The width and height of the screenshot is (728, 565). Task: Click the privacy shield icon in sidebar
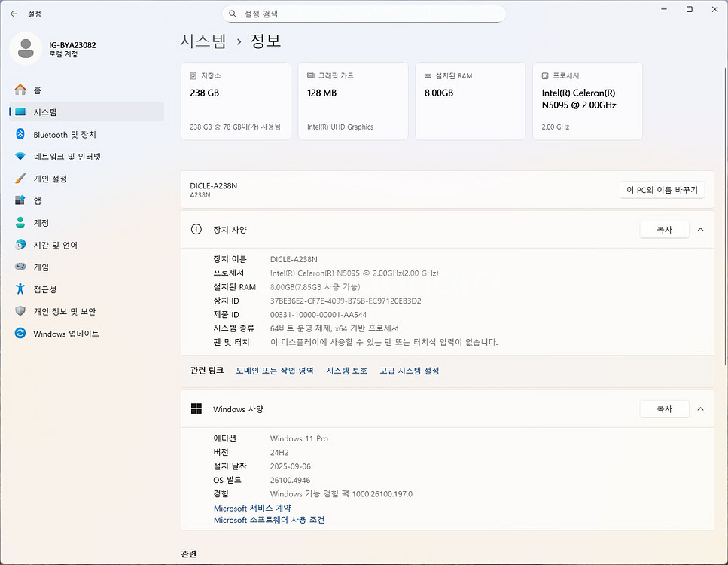point(20,311)
